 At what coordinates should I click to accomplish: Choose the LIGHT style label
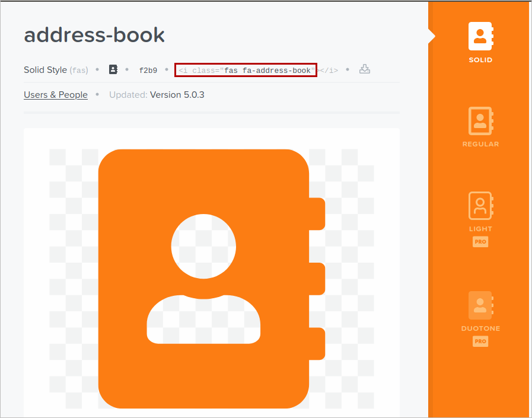480,229
